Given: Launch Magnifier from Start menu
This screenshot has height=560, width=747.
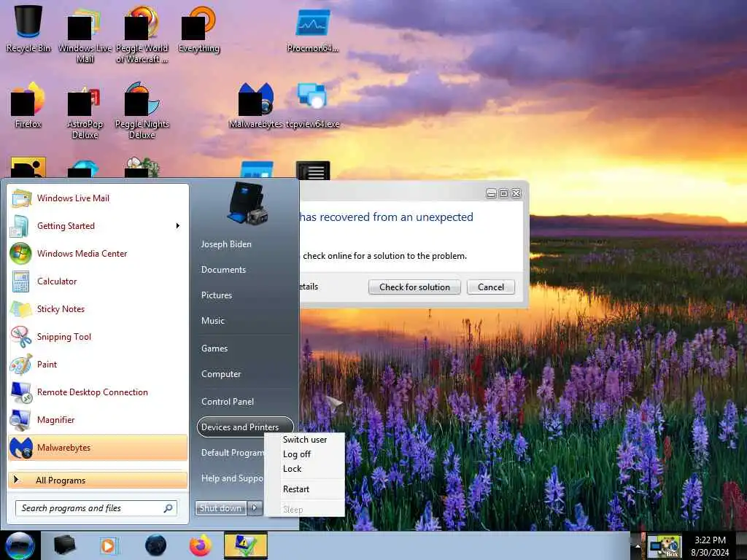Looking at the screenshot, I should point(98,419).
